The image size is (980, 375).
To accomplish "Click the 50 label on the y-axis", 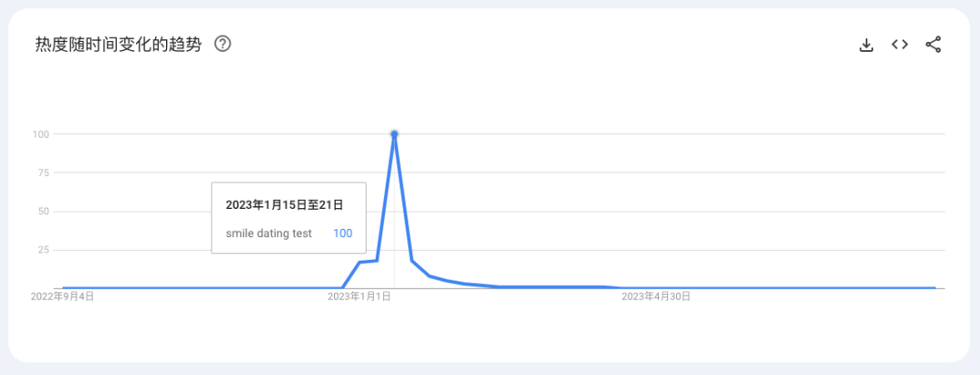I will pos(43,212).
